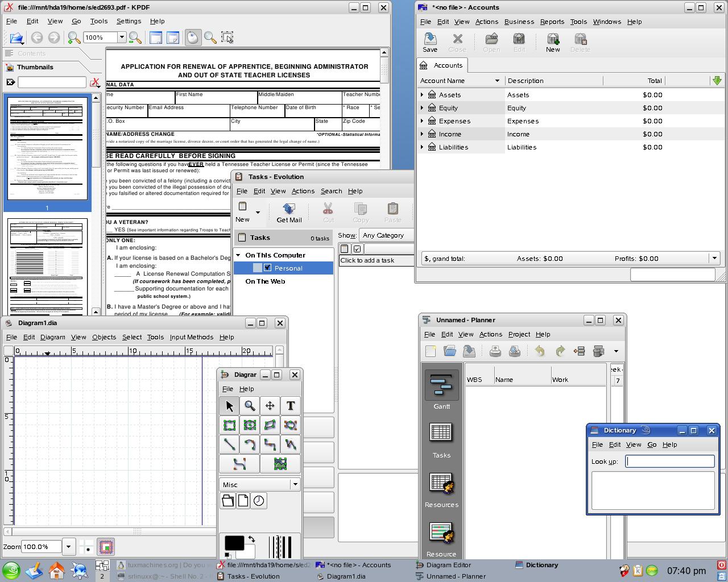Open Search menu in Evolution
This screenshot has height=582, width=728.
point(331,191)
